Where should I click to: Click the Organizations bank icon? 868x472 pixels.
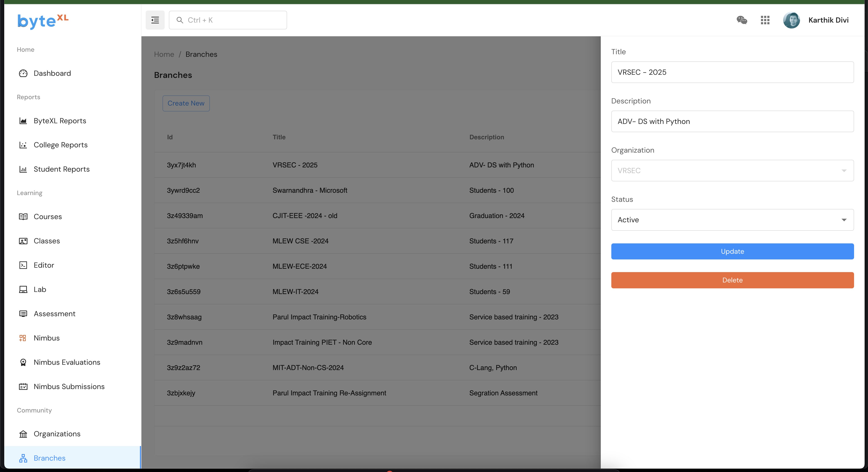23,434
